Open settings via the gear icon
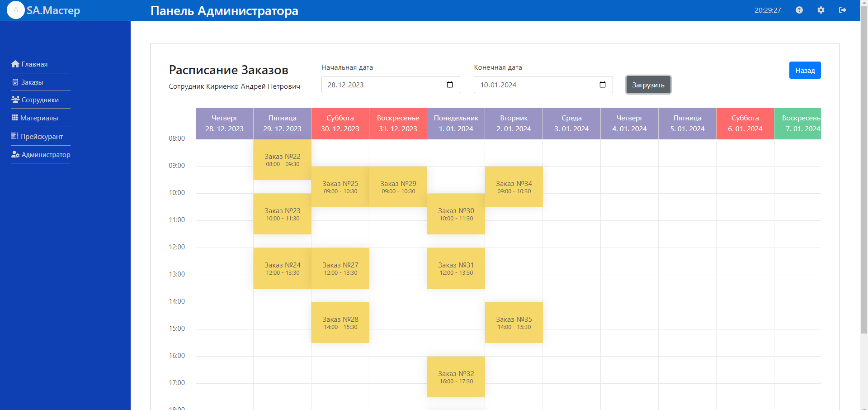This screenshot has height=410, width=868. point(821,10)
